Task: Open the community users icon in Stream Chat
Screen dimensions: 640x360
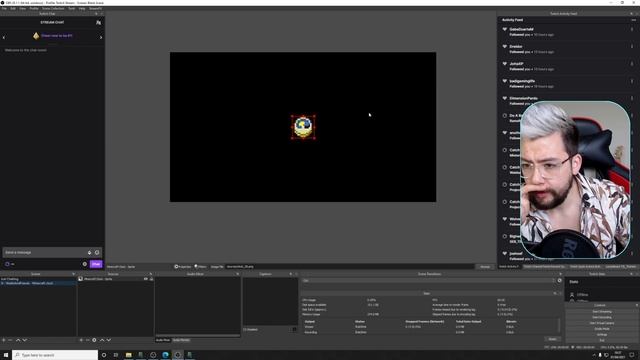Action: [98, 22]
